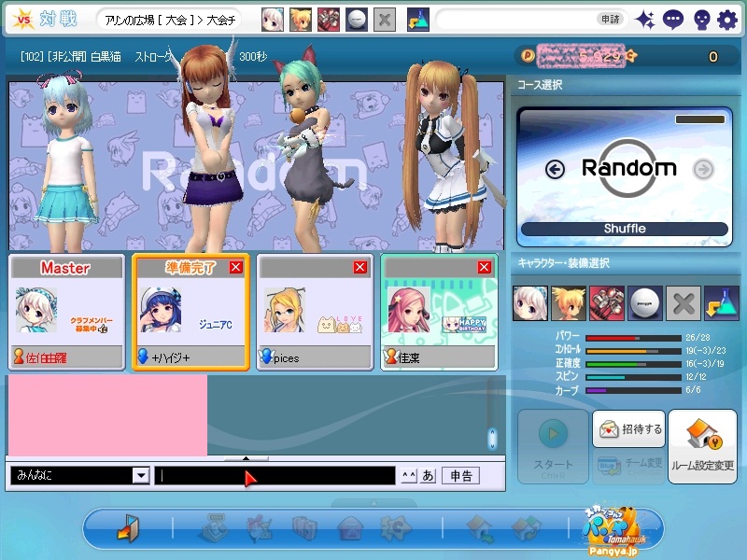Screen dimensions: 747x560
Task: Choose the red club set in equipment panel
Action: tap(606, 303)
